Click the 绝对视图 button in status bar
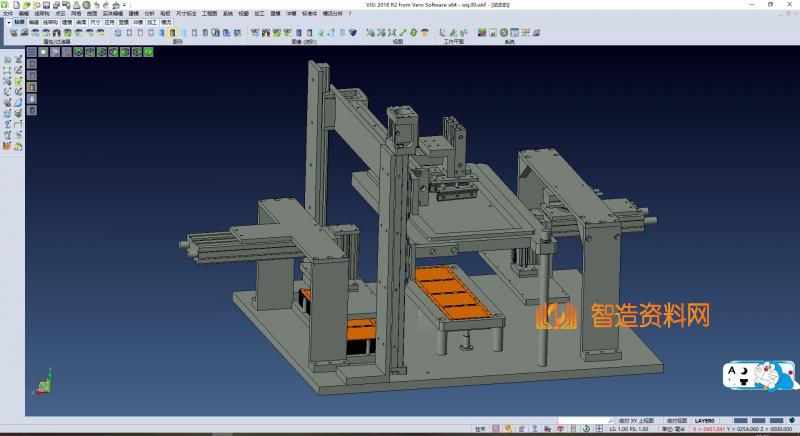This screenshot has width=800, height=436. click(676, 420)
